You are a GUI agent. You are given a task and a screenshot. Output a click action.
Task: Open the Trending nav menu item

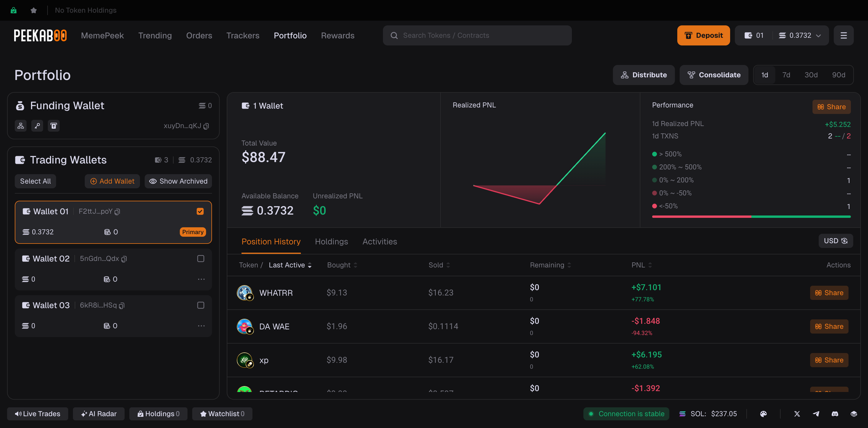tap(155, 35)
